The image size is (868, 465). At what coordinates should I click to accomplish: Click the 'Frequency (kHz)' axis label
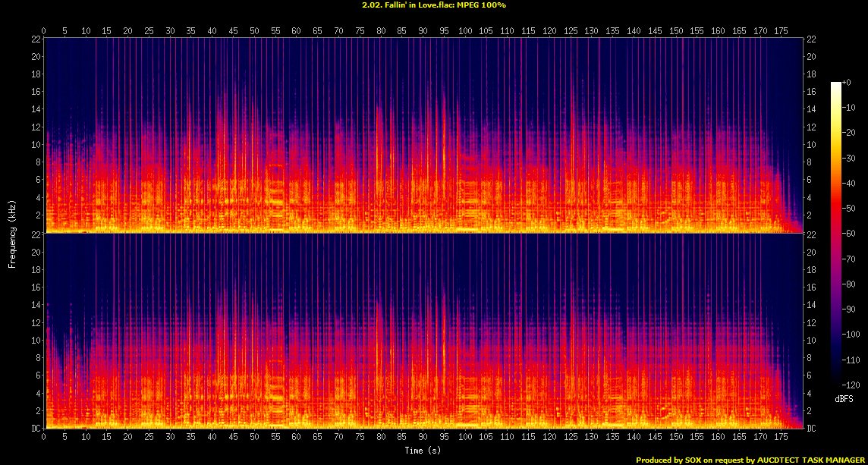(x=13, y=233)
